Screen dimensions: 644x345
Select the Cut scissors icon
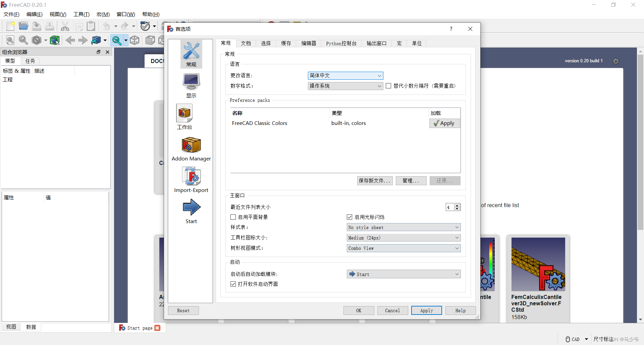pyautogui.click(x=65, y=26)
